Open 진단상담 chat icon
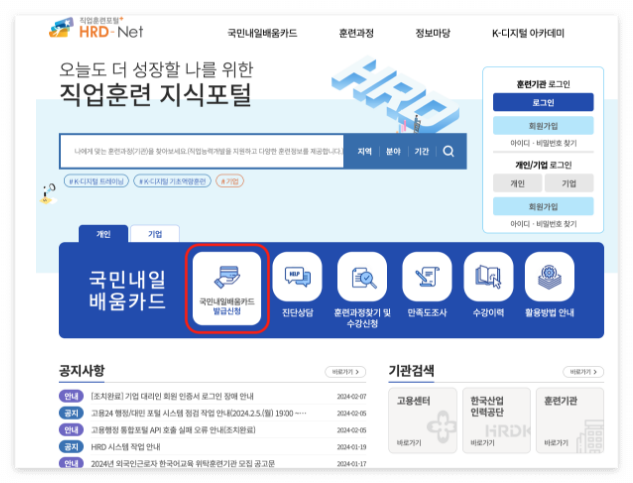The height and width of the screenshot is (483, 633). tap(298, 277)
